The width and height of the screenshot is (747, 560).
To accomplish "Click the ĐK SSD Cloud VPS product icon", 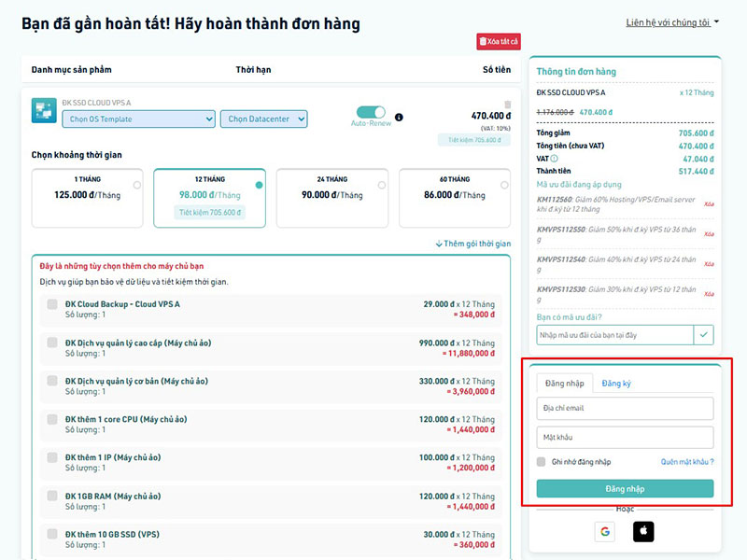I will (44, 111).
